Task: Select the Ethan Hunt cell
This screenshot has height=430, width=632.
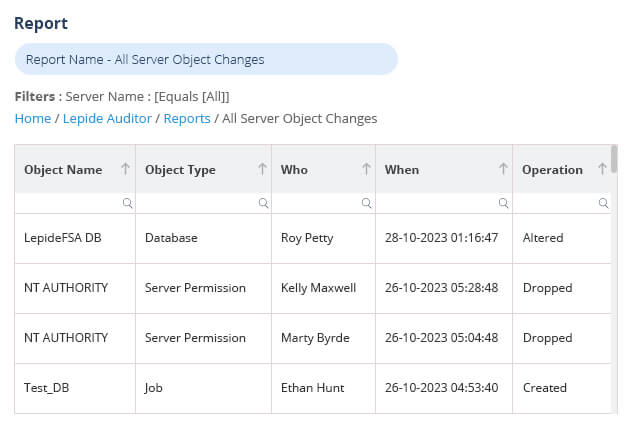Action: pos(323,388)
